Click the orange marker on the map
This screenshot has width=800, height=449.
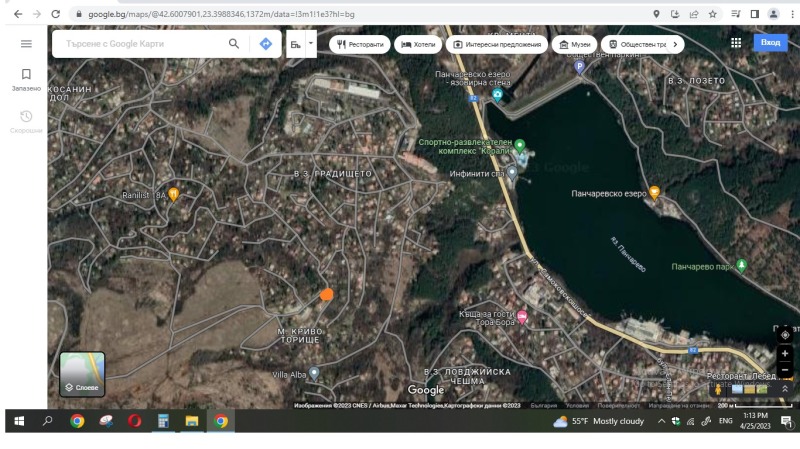tap(326, 294)
